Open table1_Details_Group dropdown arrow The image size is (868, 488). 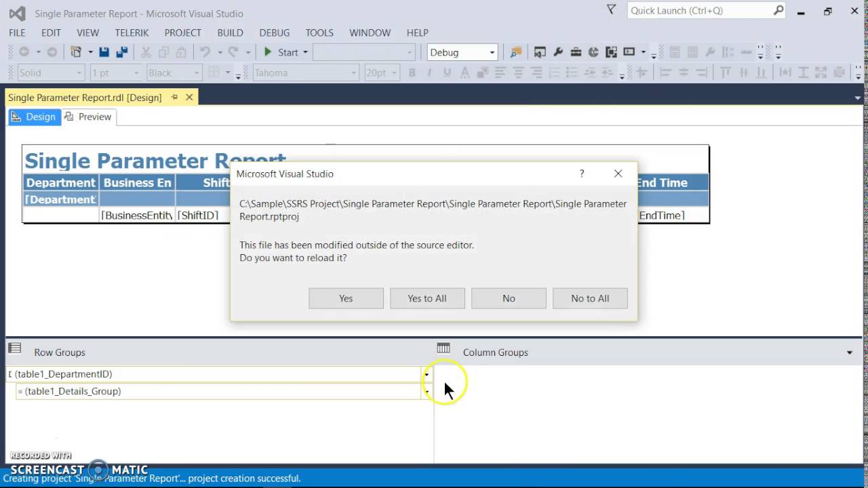426,391
